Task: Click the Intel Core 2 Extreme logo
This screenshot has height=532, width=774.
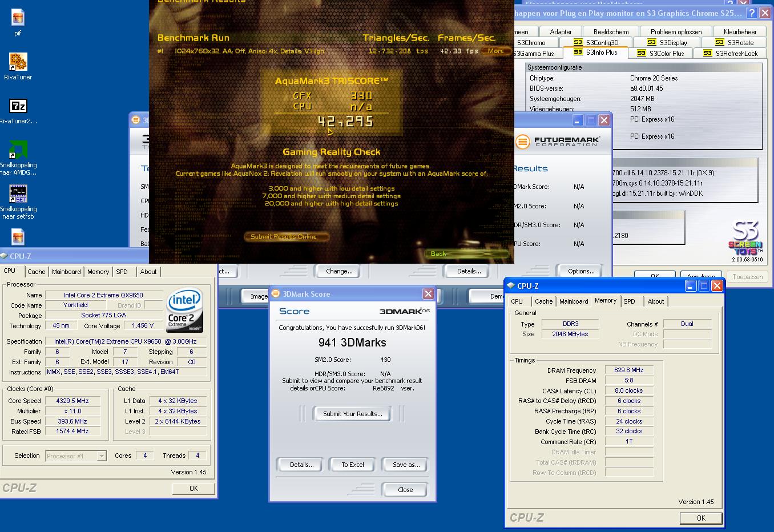Action: (x=184, y=311)
